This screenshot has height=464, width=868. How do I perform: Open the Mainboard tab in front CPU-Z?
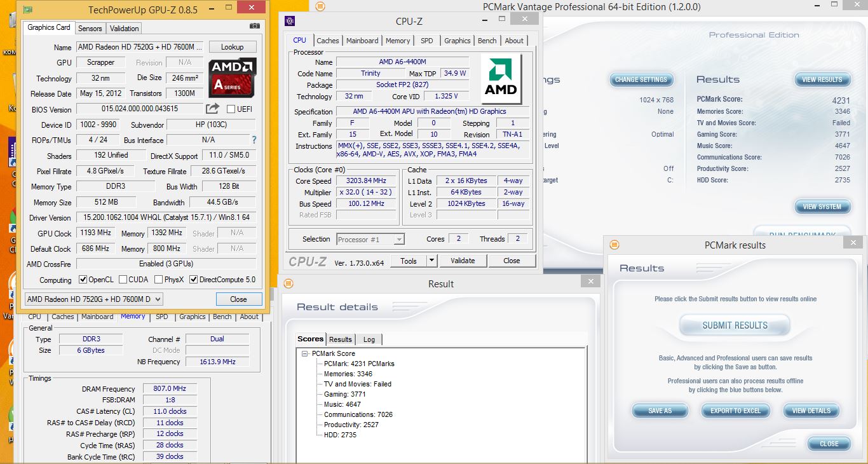[x=362, y=41]
